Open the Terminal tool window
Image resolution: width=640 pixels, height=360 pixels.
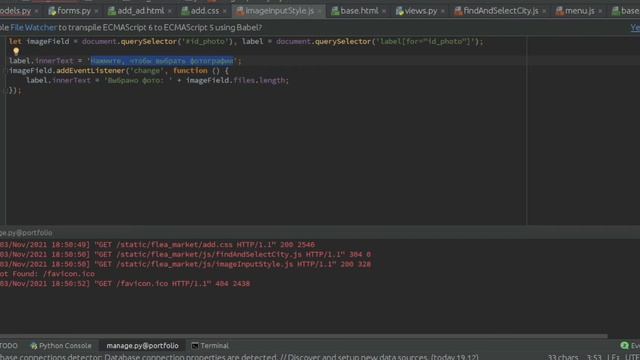pyautogui.click(x=210, y=346)
